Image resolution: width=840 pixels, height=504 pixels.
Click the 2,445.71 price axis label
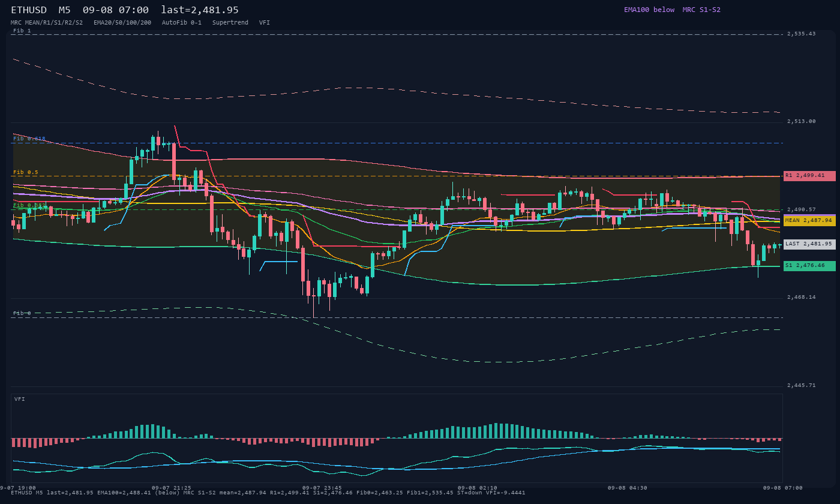(802, 385)
